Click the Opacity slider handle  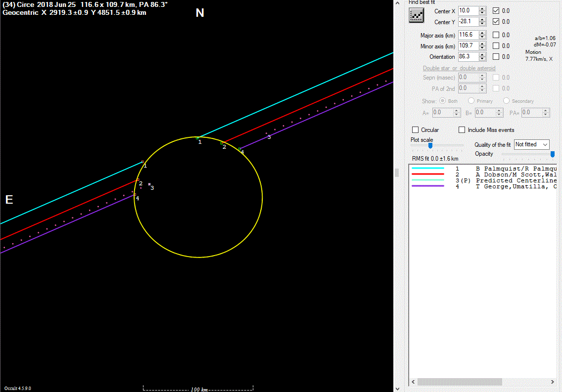click(553, 154)
